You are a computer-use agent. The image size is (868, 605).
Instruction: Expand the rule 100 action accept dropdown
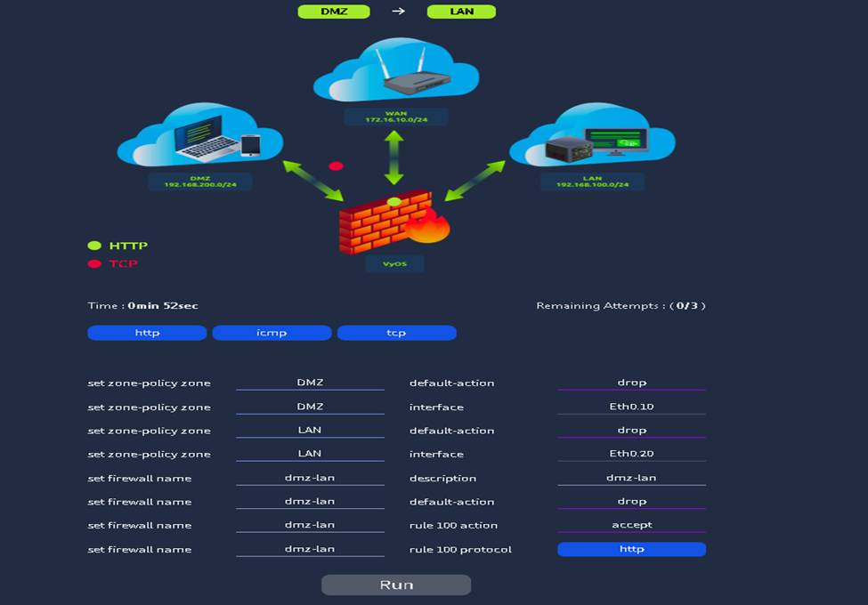(x=631, y=524)
